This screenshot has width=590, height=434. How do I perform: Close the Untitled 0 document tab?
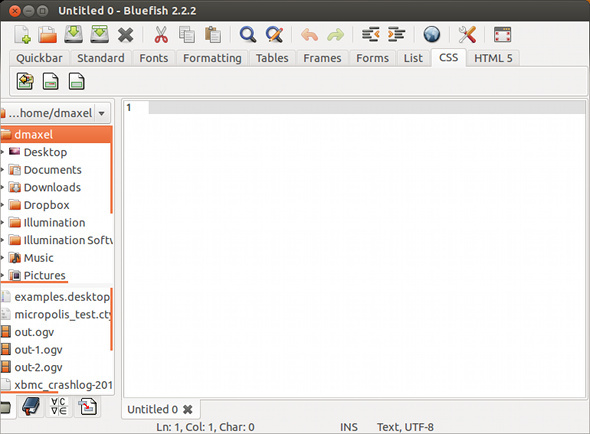[x=187, y=409]
